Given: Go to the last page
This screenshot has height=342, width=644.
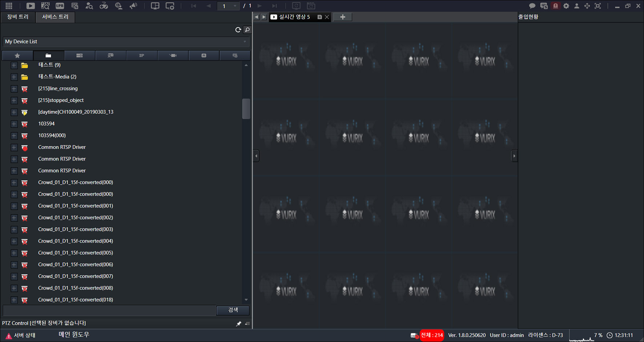Looking at the screenshot, I should pyautogui.click(x=274, y=6).
